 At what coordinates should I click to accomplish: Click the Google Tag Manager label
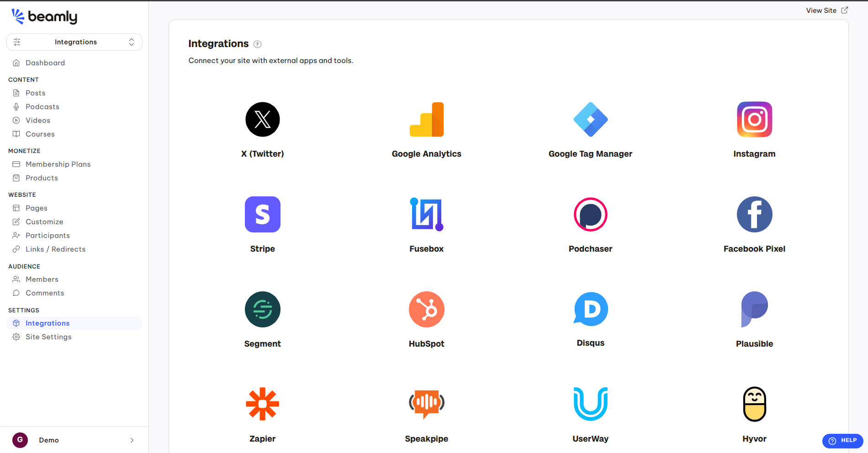[x=591, y=154]
